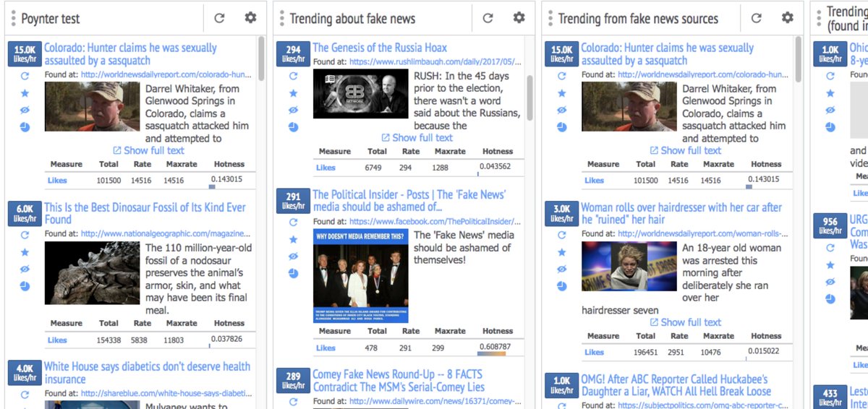The width and height of the screenshot is (868, 409).
Task: Click Likes measure in Political Insider stats table
Action: coord(325,348)
